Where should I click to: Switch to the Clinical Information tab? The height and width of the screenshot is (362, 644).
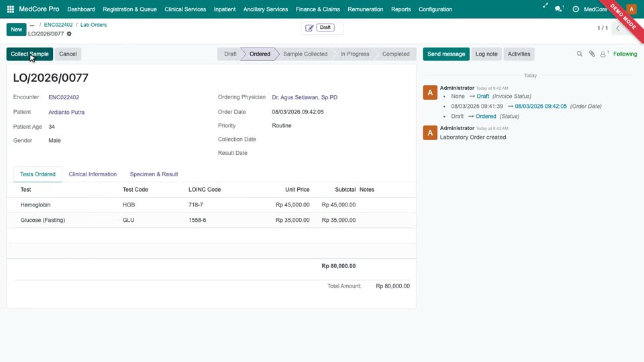[x=93, y=174]
